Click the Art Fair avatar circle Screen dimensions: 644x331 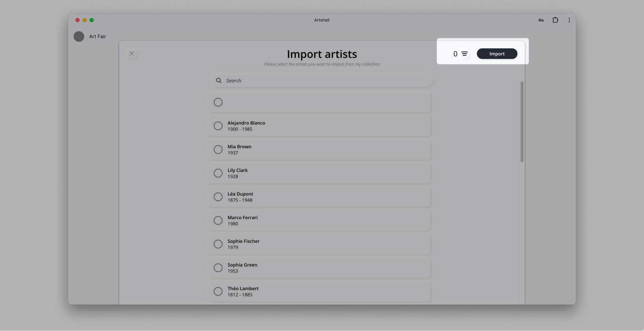click(79, 36)
